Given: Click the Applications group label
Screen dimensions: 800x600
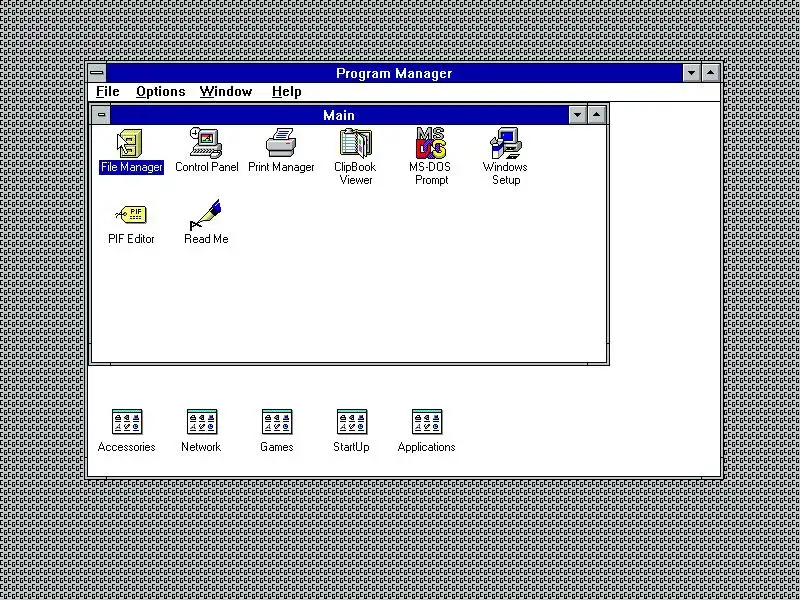Looking at the screenshot, I should pyautogui.click(x=427, y=447).
